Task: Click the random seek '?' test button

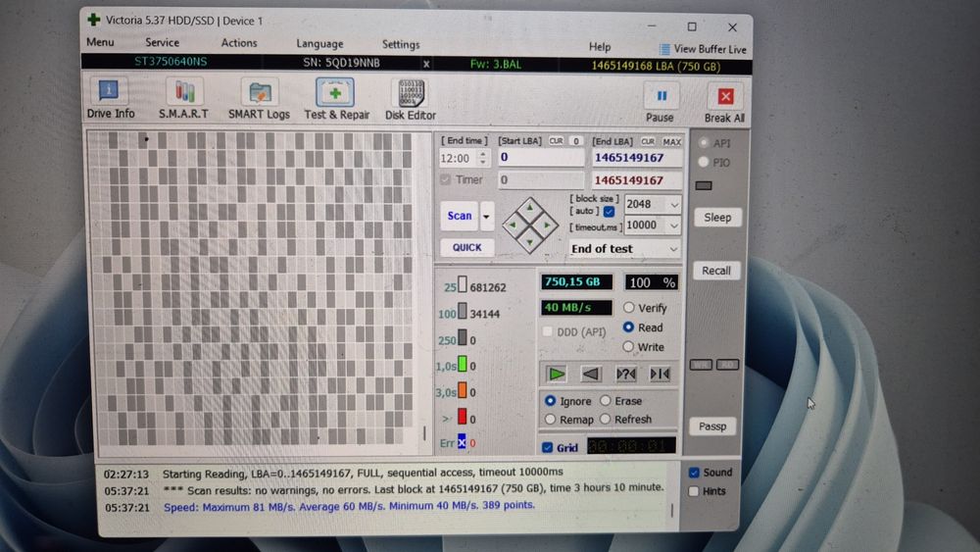Action: tap(625, 374)
